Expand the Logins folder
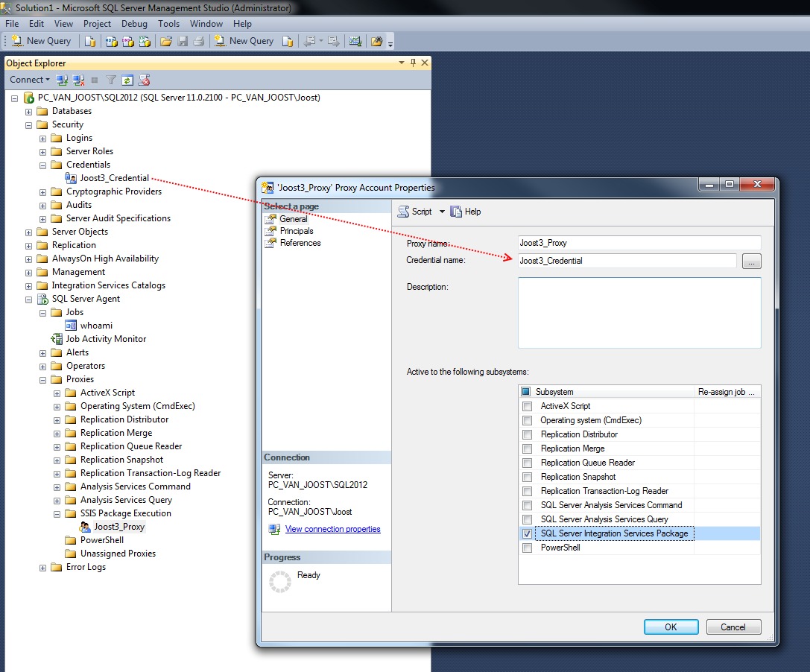The image size is (810, 672). click(x=43, y=139)
